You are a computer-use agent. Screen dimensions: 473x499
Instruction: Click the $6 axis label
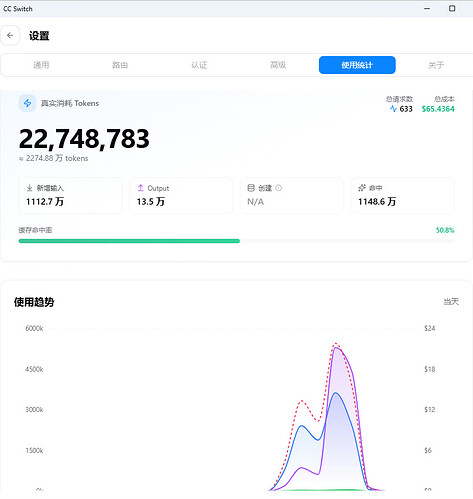coord(428,450)
